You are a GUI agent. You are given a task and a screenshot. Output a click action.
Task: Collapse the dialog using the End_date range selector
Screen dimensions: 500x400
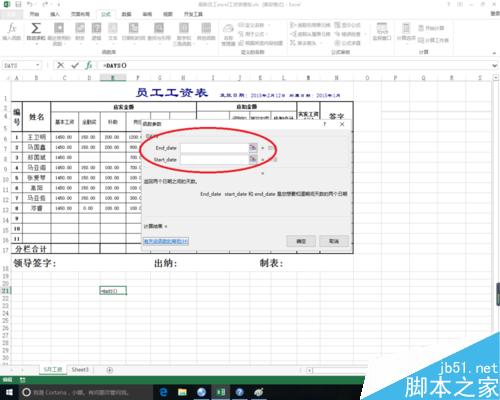pyautogui.click(x=253, y=147)
